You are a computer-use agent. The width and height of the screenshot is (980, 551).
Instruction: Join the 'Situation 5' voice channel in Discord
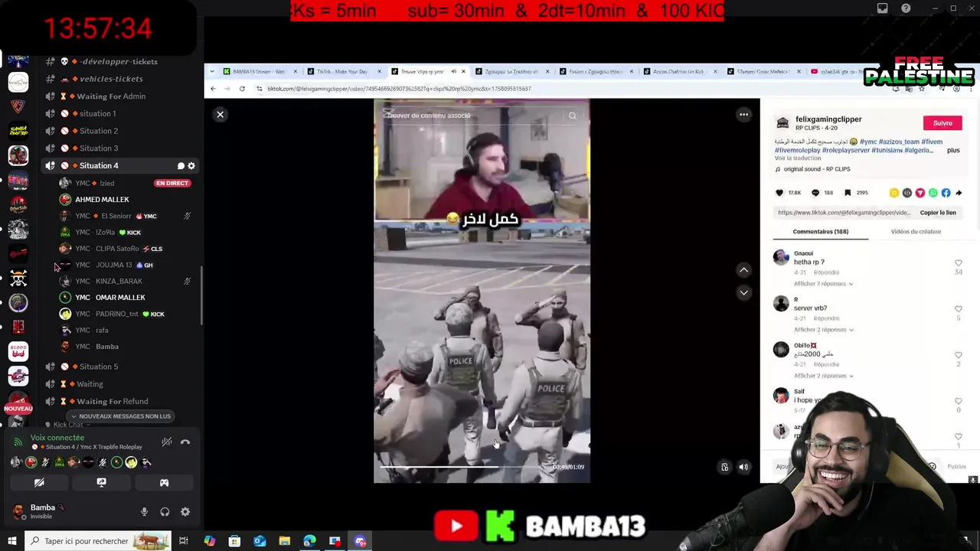pos(99,367)
